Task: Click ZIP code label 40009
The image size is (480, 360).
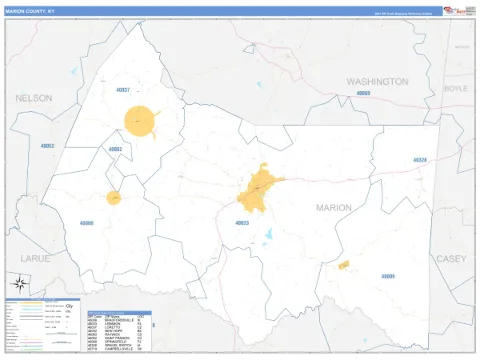Action: coord(388,276)
